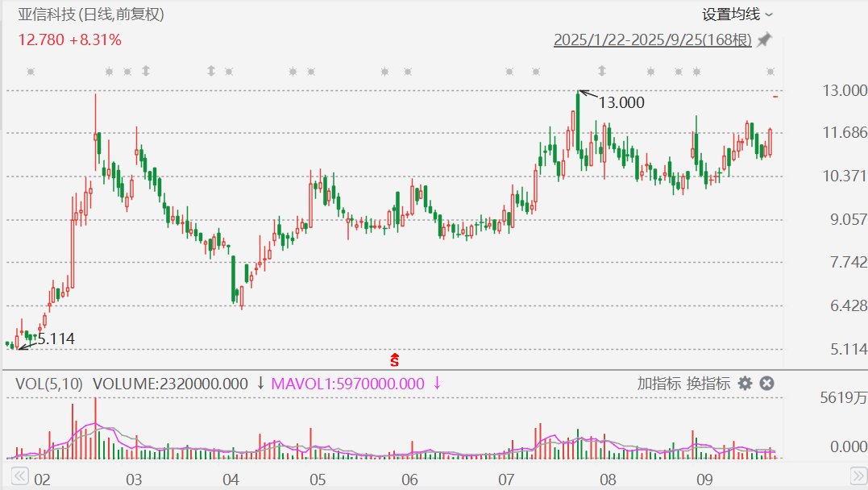Open volume indicator settings gear
868x490 pixels.
click(745, 384)
